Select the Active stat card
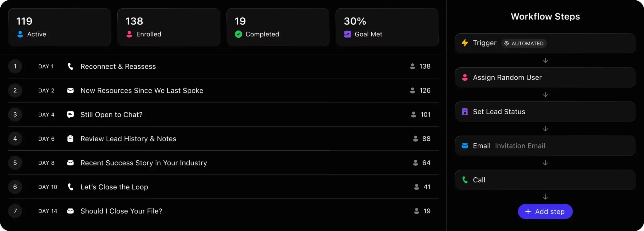Screen dimensions: 644x231 pos(59,27)
